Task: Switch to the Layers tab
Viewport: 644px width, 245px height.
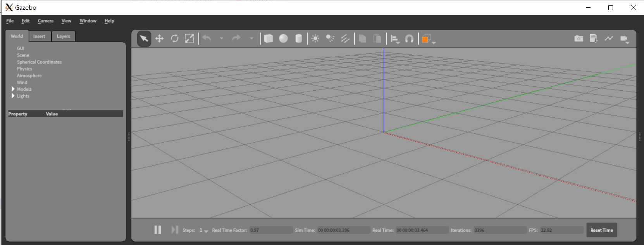Action: pyautogui.click(x=64, y=36)
